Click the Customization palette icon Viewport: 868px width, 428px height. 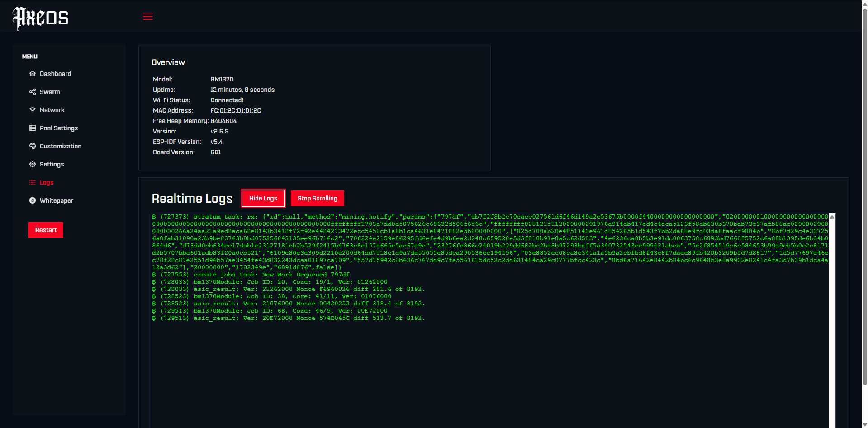coord(33,146)
